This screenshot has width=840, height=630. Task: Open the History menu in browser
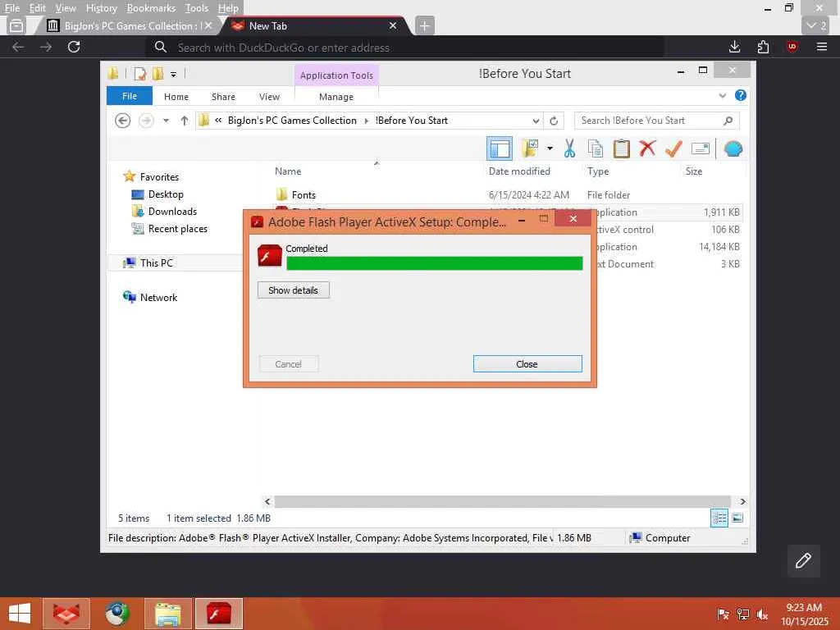[101, 8]
